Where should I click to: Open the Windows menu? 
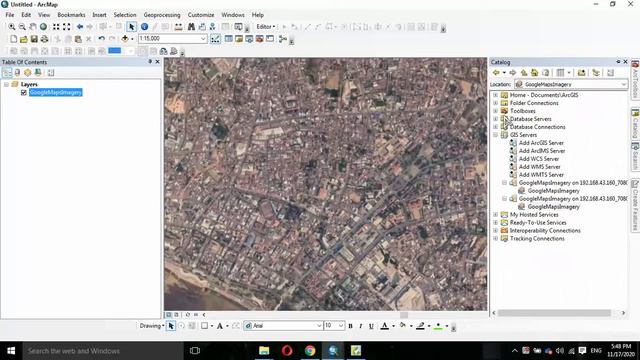233,15
